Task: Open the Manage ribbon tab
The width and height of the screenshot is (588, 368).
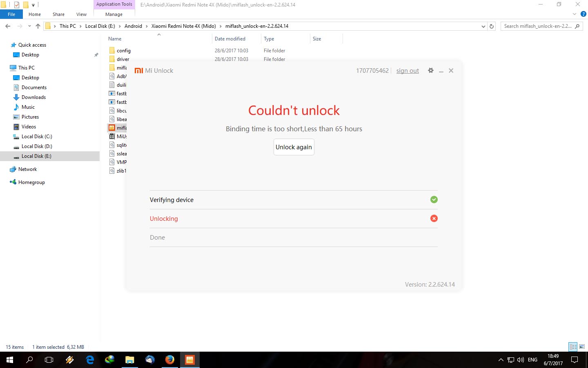Action: click(114, 14)
